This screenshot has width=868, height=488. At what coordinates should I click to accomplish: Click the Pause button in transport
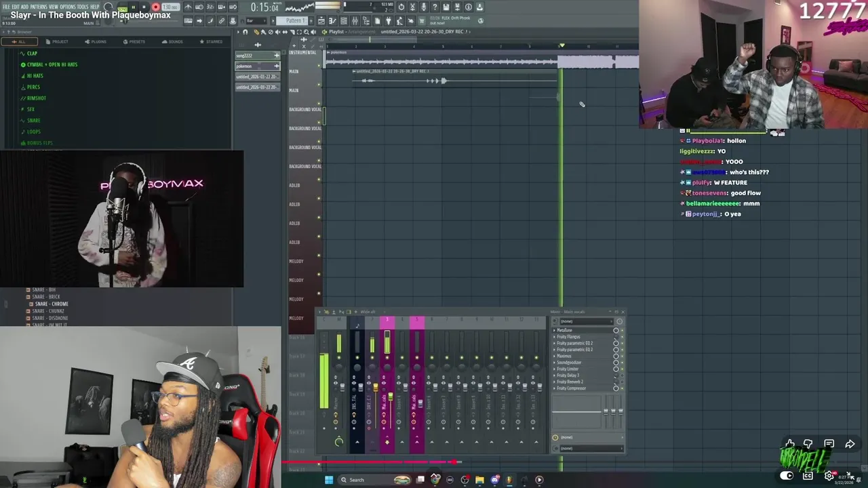(x=133, y=7)
